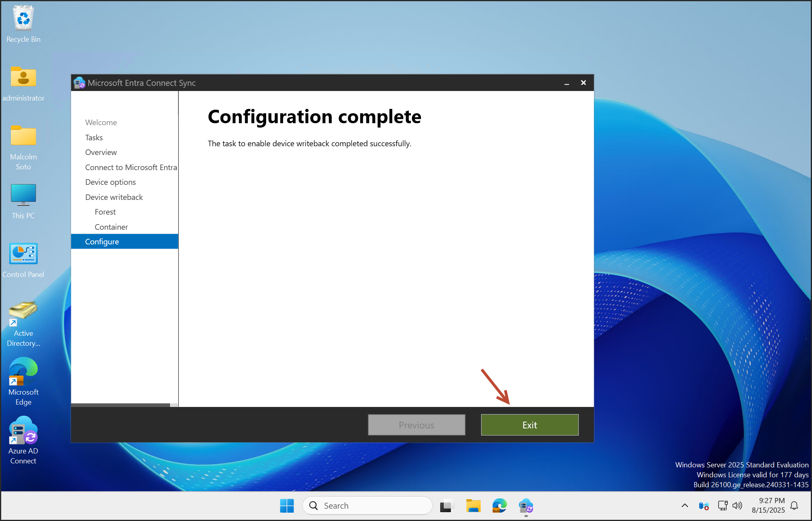Open the notification bell in the tray
812x521 pixels.
point(794,506)
